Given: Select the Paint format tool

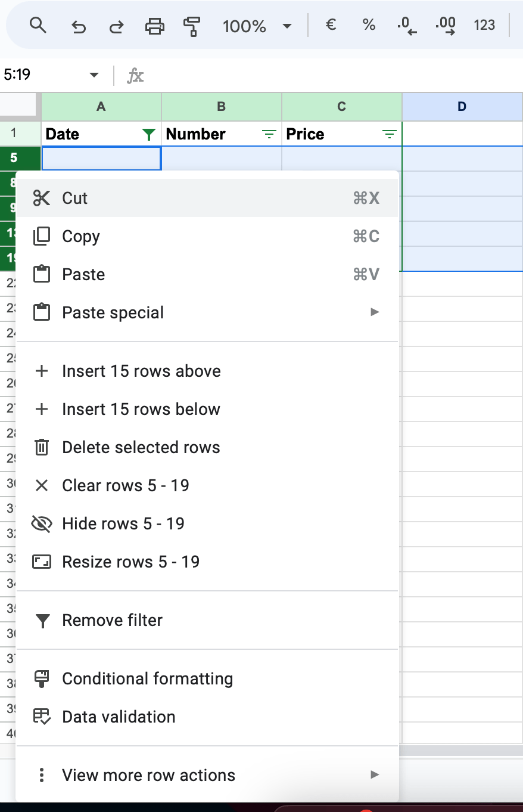Looking at the screenshot, I should point(192,25).
